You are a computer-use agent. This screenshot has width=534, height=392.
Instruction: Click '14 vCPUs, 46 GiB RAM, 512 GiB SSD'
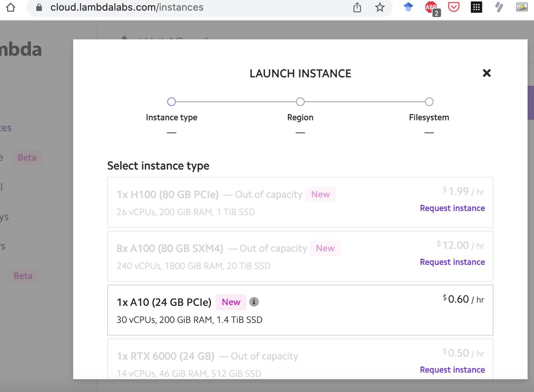(189, 373)
